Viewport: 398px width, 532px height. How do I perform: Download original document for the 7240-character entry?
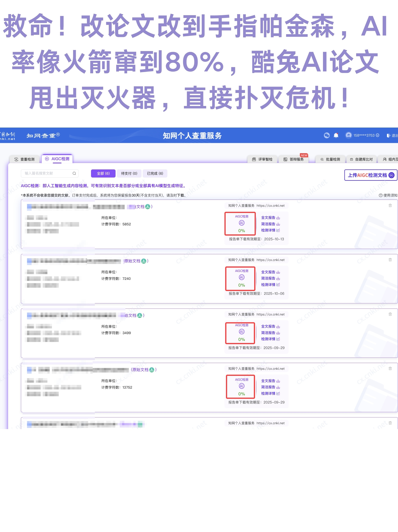point(144,261)
